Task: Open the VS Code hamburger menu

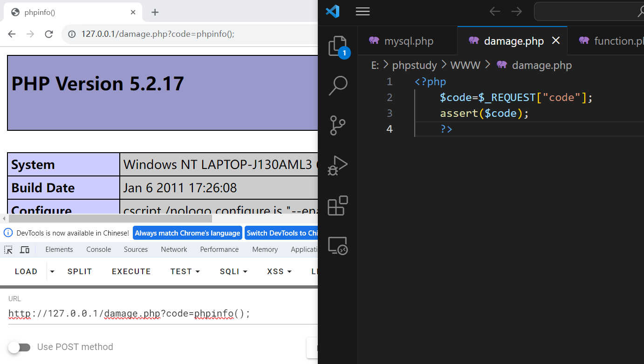Action: tap(363, 12)
